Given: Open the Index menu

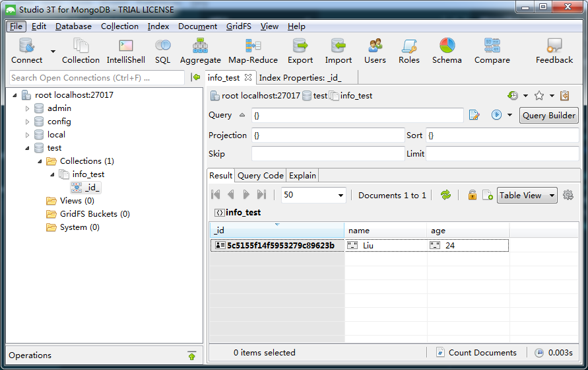Looking at the screenshot, I should (158, 26).
